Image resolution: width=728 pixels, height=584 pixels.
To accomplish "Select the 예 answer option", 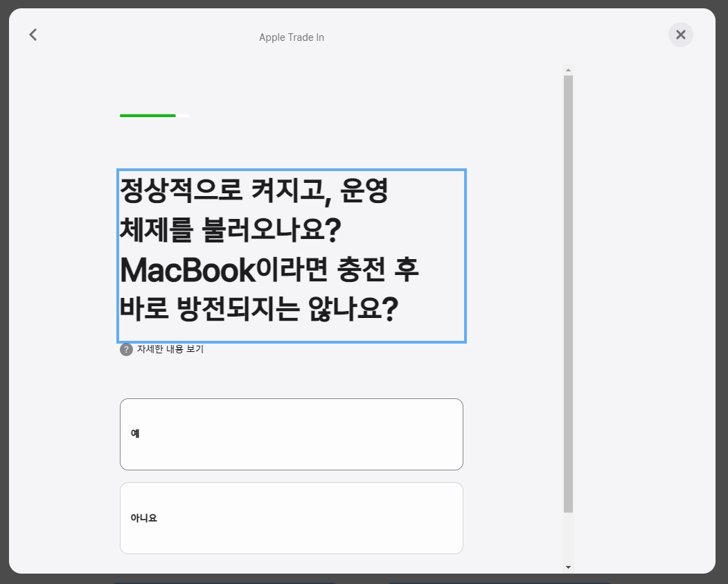I will [292, 434].
